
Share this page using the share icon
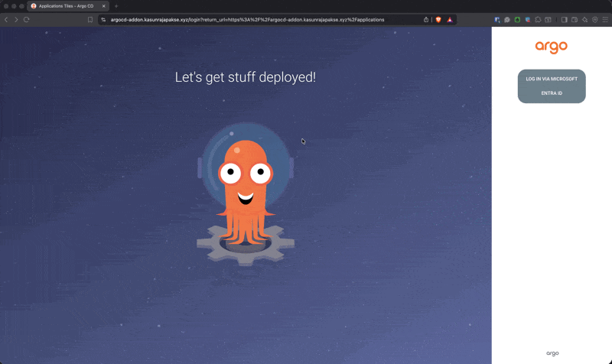click(426, 20)
